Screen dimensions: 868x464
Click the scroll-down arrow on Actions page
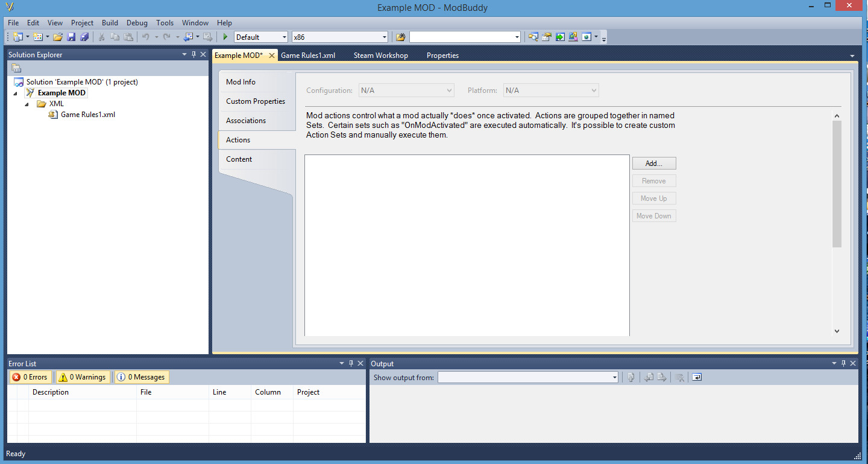837,331
